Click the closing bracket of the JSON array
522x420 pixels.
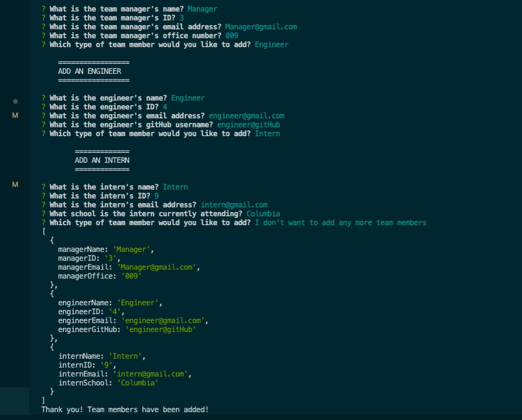[x=43, y=400]
